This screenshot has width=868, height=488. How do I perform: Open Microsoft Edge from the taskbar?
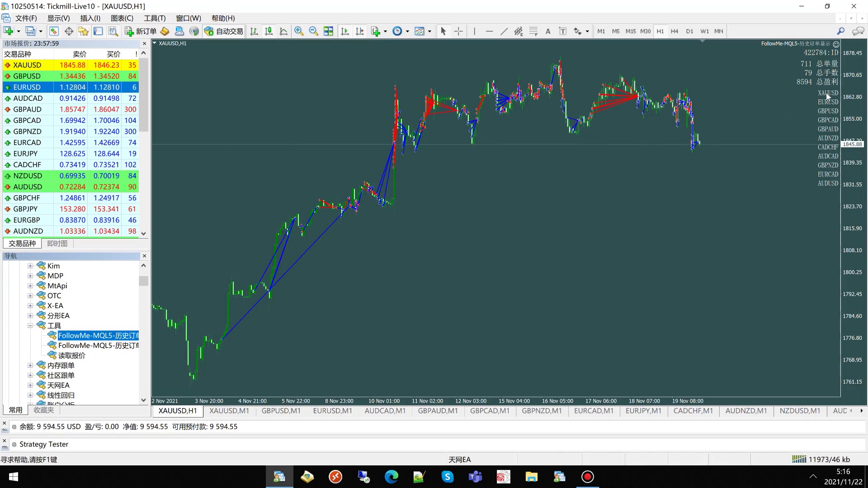(392, 477)
